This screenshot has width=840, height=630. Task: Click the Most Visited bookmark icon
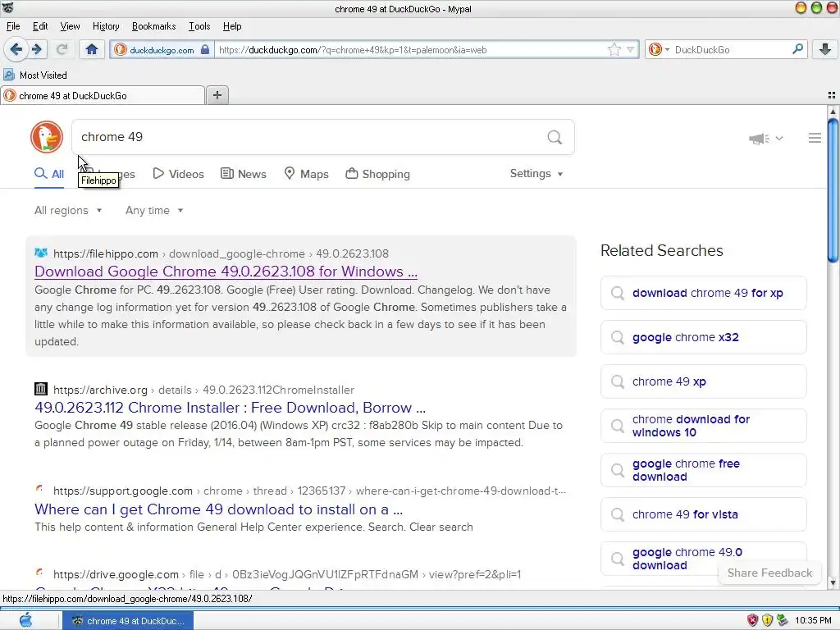(9, 75)
